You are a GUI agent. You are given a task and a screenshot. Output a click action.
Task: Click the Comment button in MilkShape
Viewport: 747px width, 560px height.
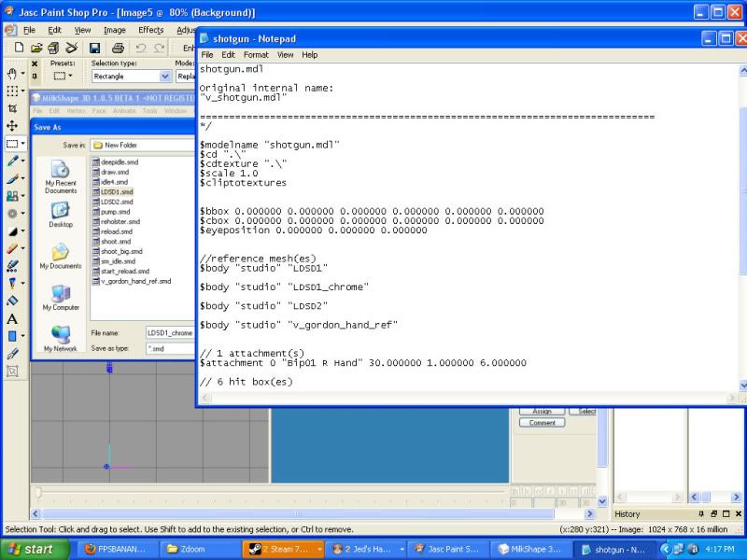(x=542, y=423)
